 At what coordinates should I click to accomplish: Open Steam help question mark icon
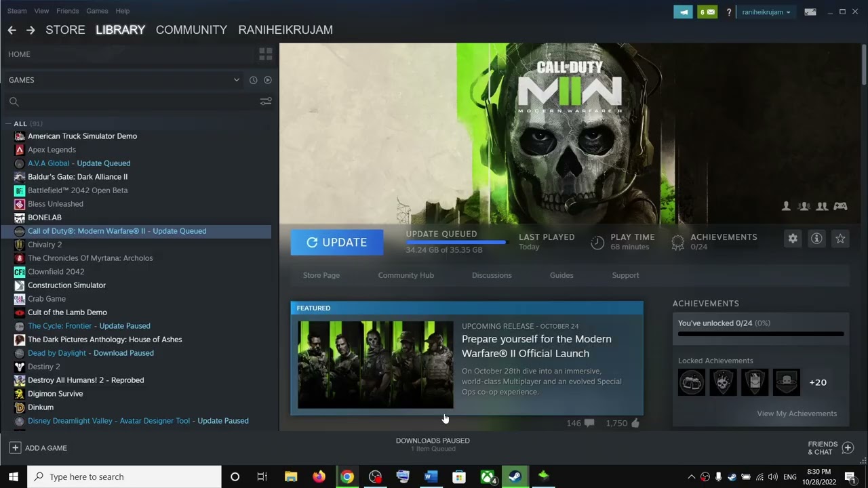click(729, 12)
